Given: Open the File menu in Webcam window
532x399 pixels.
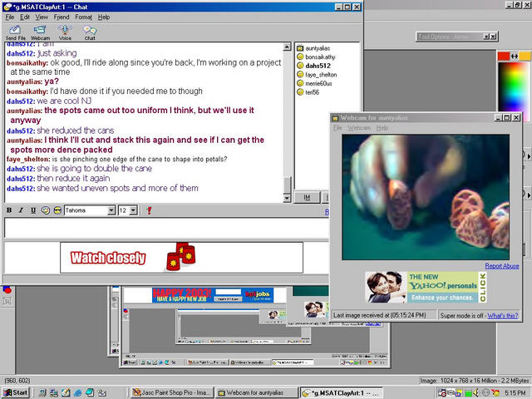Looking at the screenshot, I should pos(337,128).
